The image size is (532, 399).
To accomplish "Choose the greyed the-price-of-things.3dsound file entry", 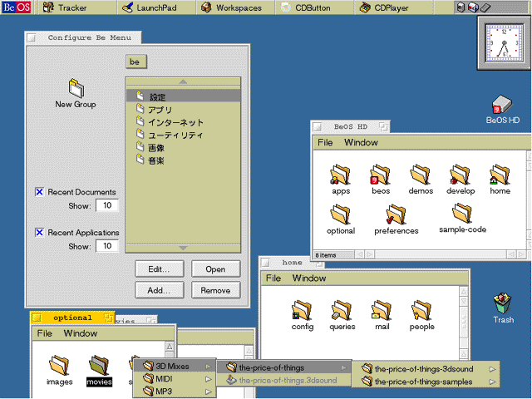I will [x=284, y=380].
